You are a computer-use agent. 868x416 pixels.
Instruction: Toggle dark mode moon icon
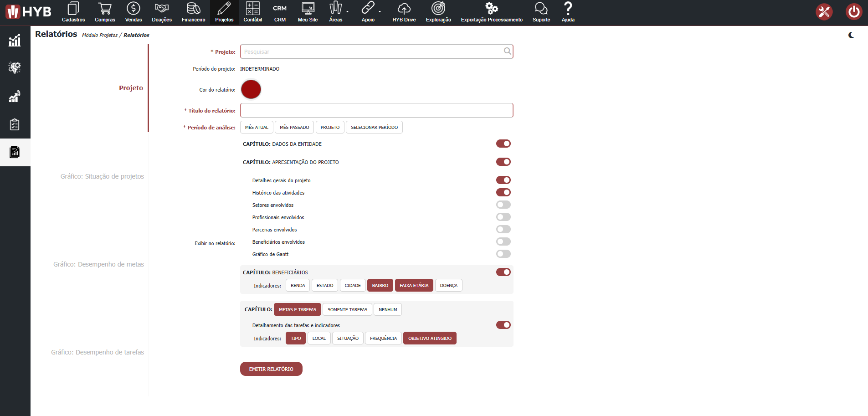click(851, 36)
